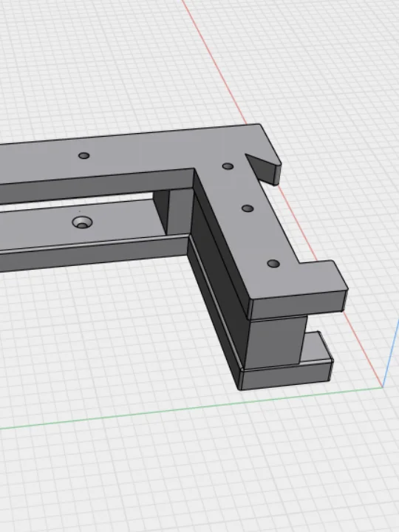Viewport: 399px width, 532px height.
Task: Select the inner side face of the upper rail
Action: [x=97, y=186]
